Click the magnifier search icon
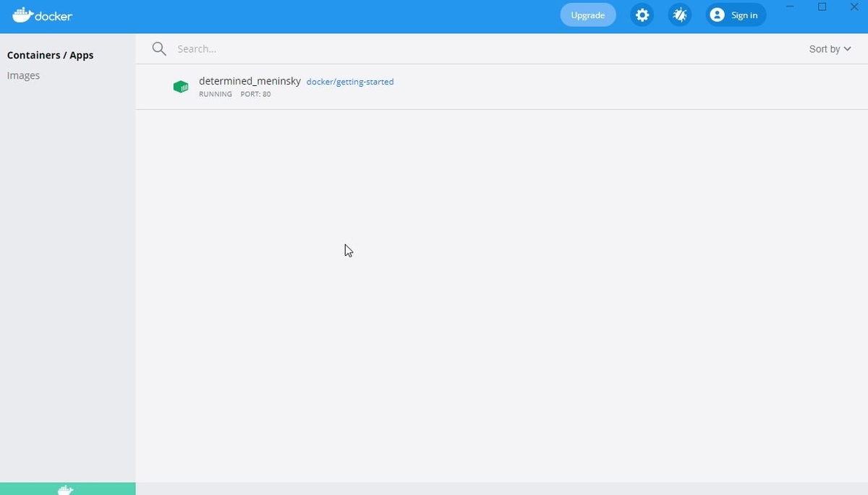This screenshot has width=868, height=495. [x=159, y=48]
